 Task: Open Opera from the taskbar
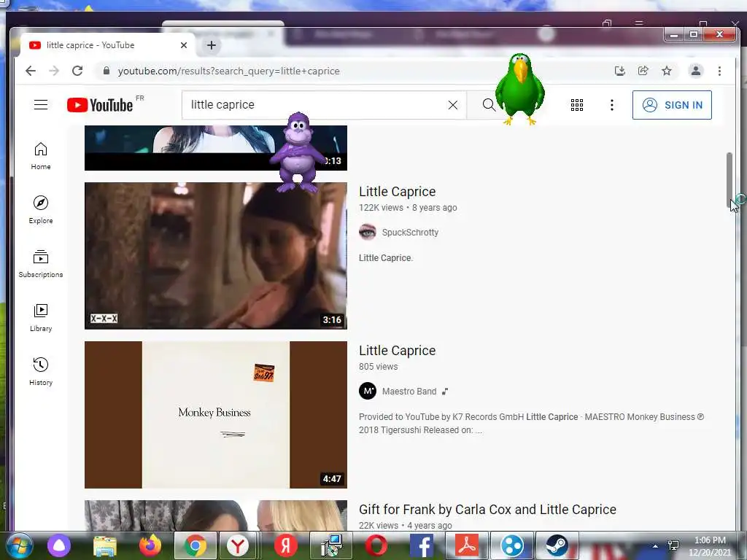tap(376, 545)
